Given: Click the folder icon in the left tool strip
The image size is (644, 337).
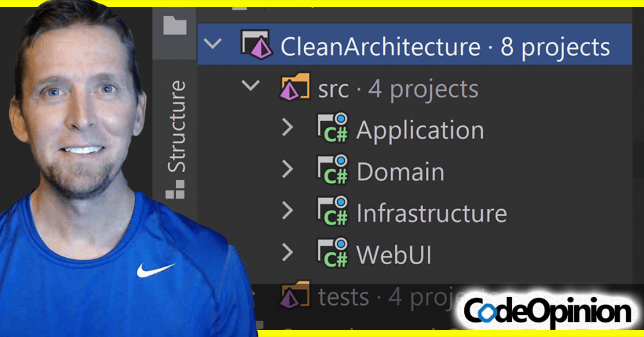Looking at the screenshot, I should [175, 25].
